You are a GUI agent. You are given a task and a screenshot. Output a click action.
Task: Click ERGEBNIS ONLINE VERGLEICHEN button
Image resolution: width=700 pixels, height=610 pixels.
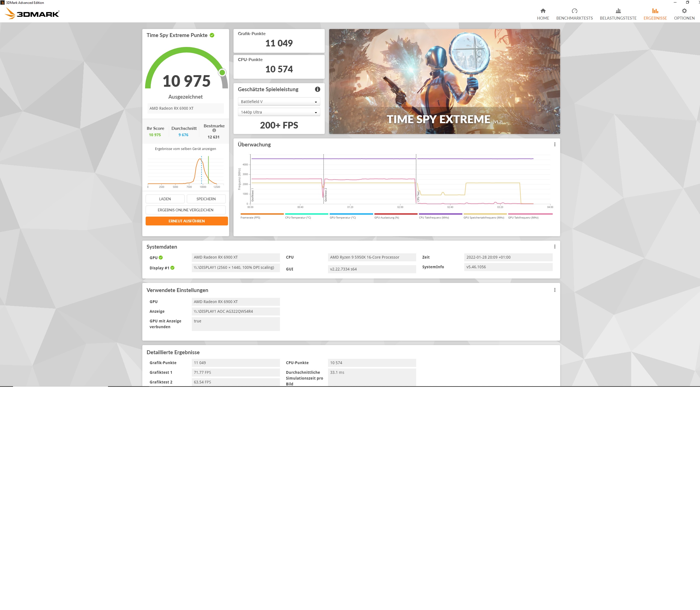pos(185,210)
